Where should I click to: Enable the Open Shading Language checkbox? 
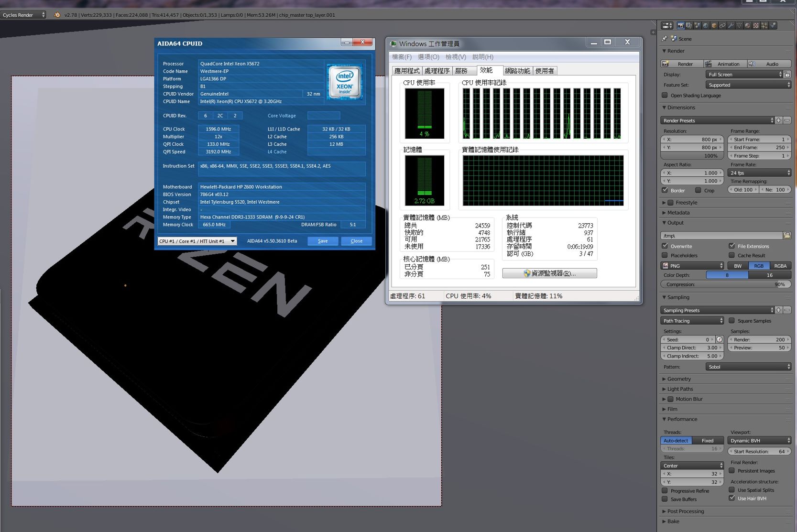point(665,96)
